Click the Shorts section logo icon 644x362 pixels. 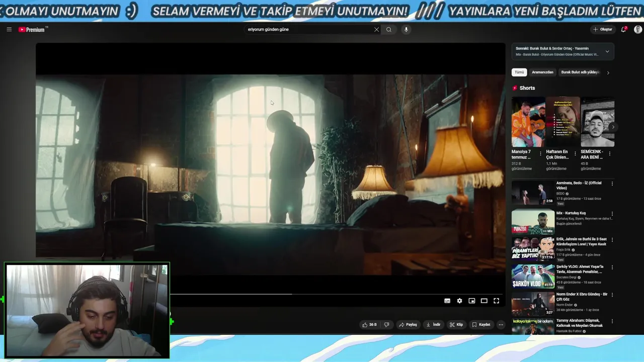pyautogui.click(x=515, y=88)
